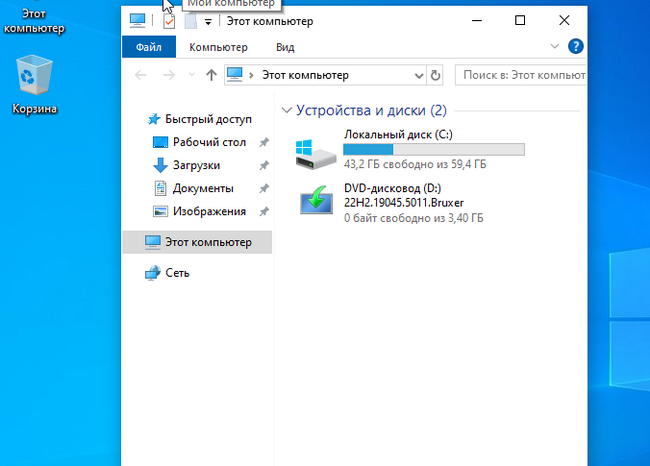Click the computer system icon in title bar

click(x=137, y=20)
